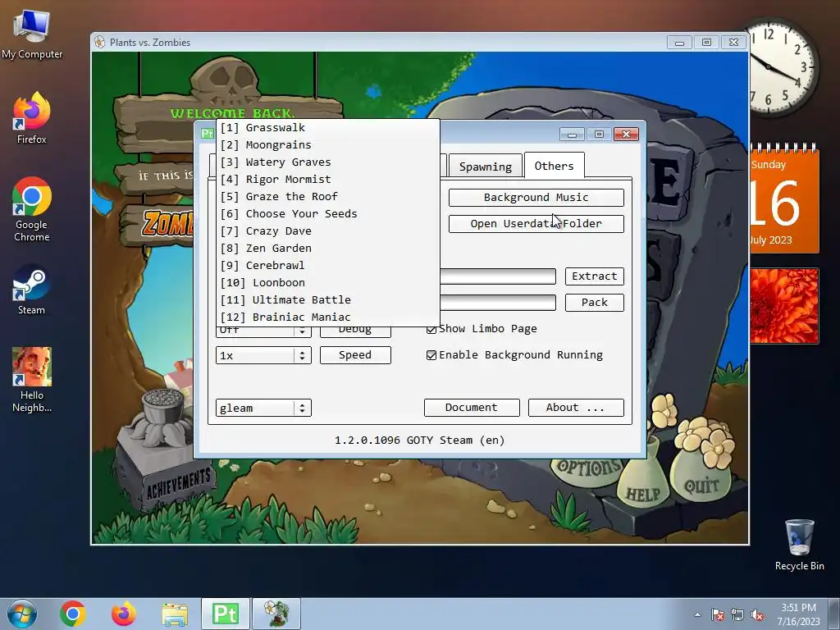
Task: Select [1] Grasswalk from the music list
Action: pyautogui.click(x=327, y=127)
